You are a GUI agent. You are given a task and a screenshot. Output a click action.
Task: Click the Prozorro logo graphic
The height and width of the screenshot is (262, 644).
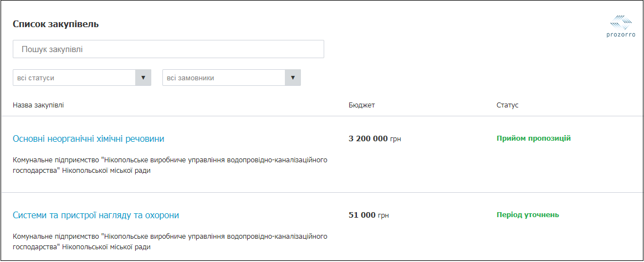tap(621, 22)
